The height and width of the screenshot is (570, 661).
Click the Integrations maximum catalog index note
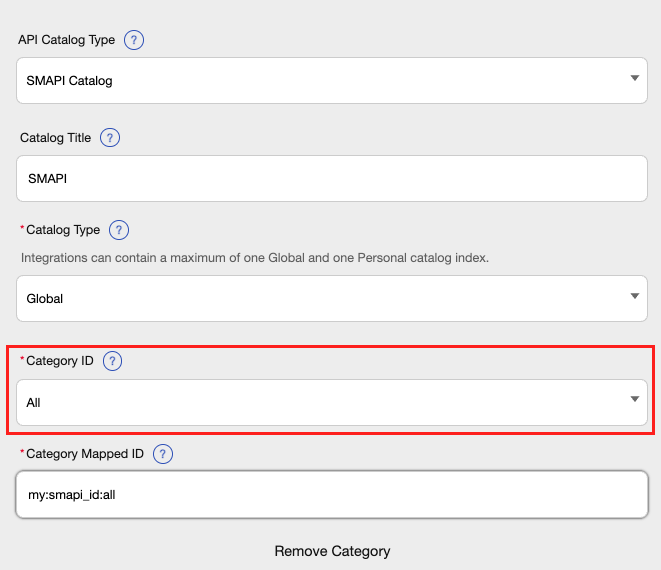(x=255, y=258)
